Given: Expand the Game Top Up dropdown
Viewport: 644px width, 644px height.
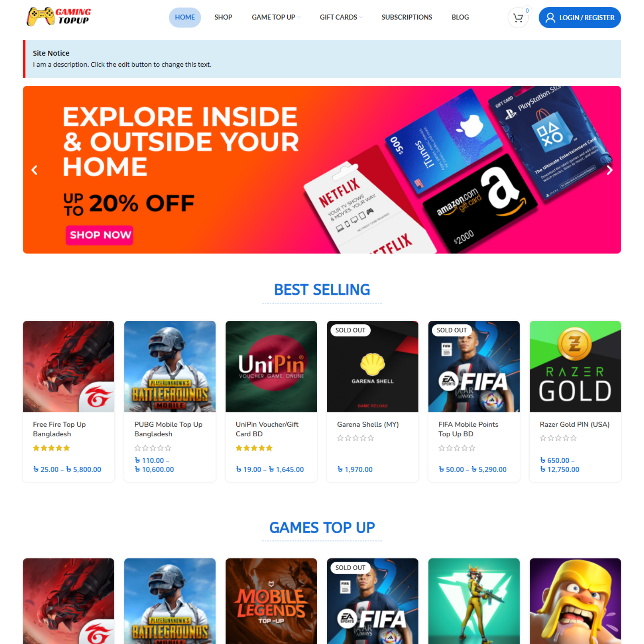Looking at the screenshot, I should (276, 17).
